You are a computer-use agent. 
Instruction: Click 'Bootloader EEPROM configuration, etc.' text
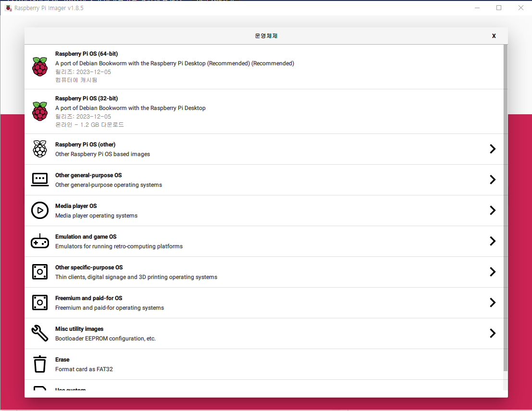click(106, 338)
